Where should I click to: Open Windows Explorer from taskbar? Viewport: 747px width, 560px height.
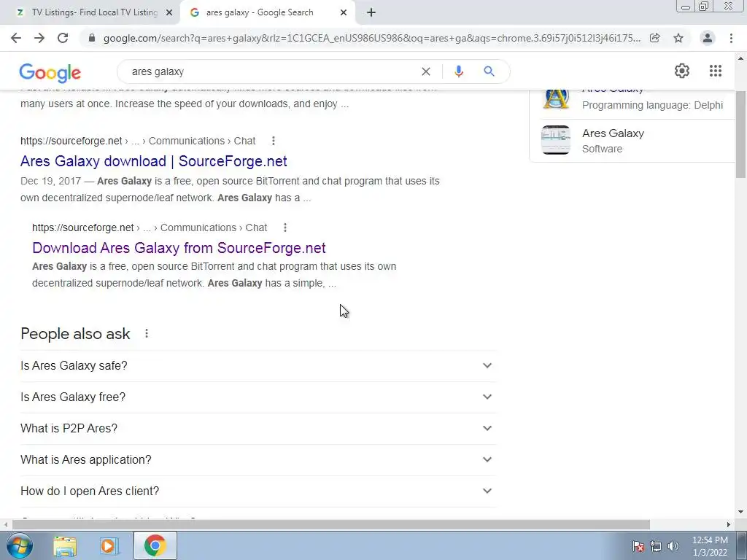tap(65, 545)
